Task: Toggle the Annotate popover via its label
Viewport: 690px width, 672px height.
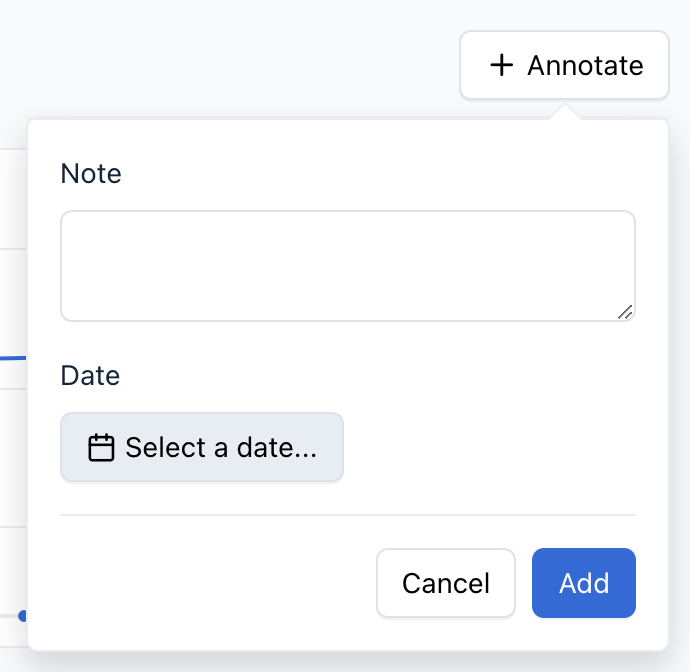Action: point(585,66)
